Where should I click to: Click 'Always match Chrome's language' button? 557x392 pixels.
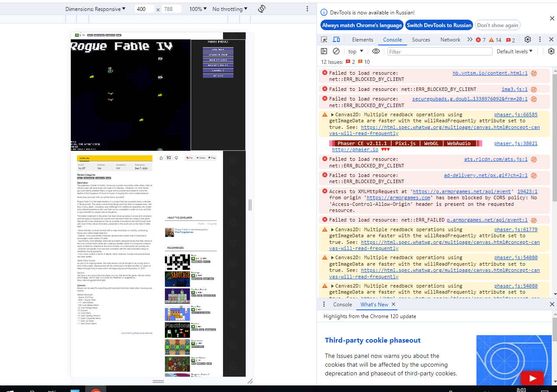pyautogui.click(x=362, y=25)
